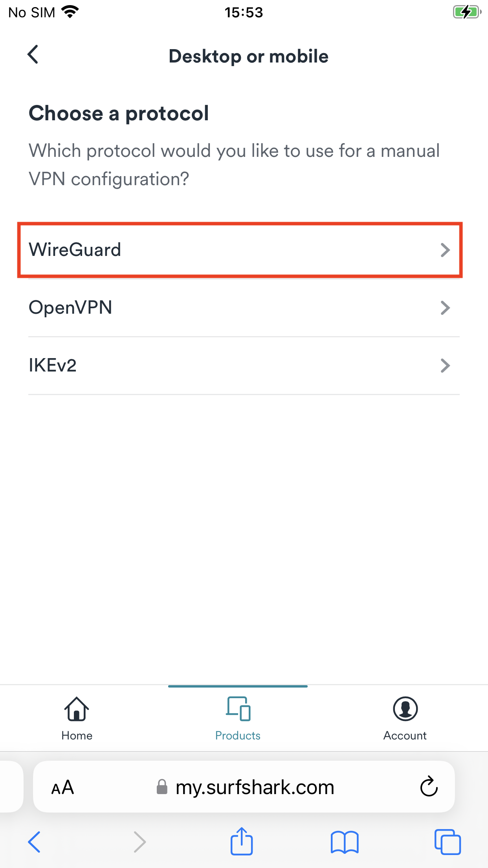488x868 pixels.
Task: Tap the back arrow in the page header
Action: click(x=33, y=55)
